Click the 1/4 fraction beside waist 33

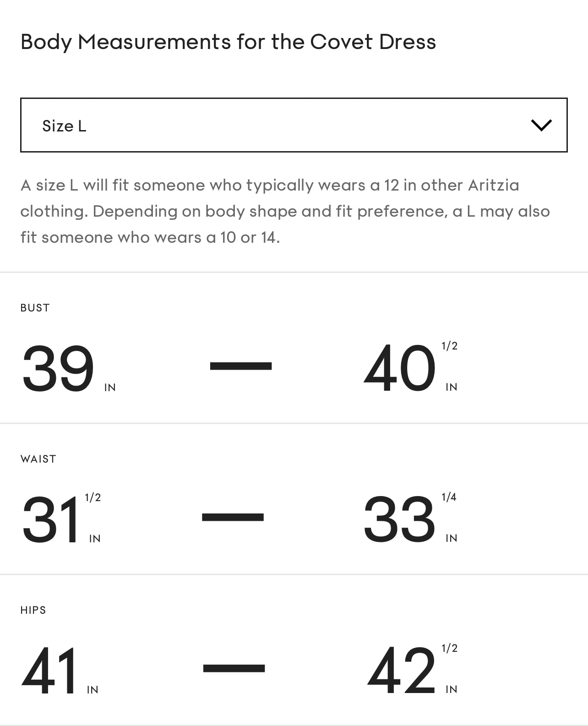click(x=449, y=497)
